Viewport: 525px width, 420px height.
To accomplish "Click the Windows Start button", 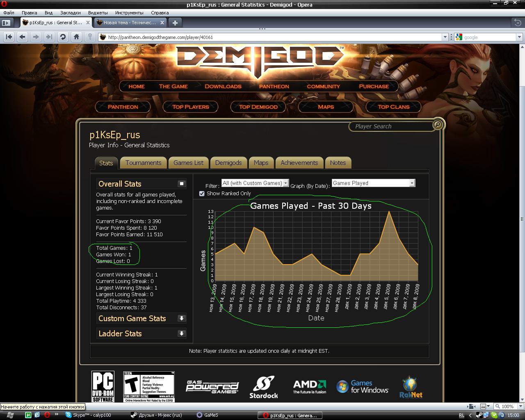I will tap(10, 415).
